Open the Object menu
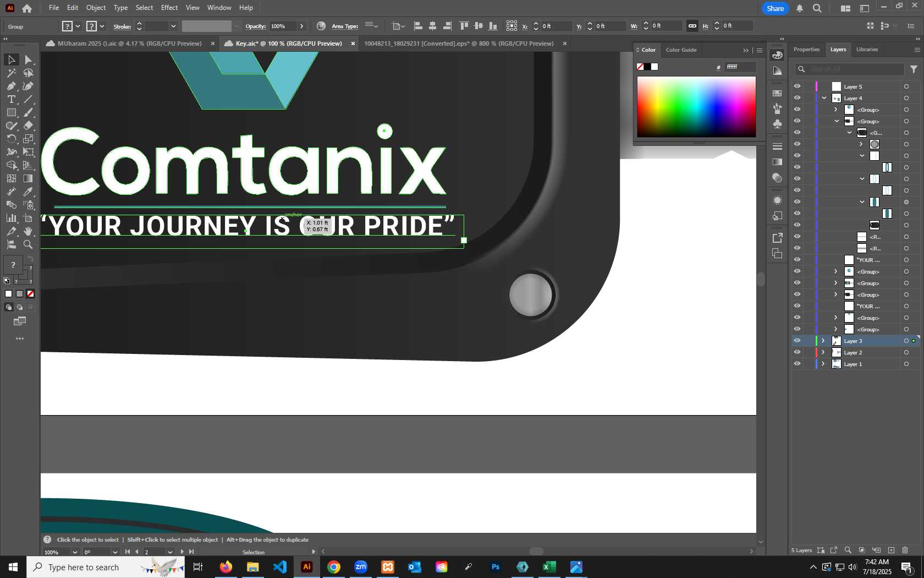The width and height of the screenshot is (924, 578). point(96,8)
